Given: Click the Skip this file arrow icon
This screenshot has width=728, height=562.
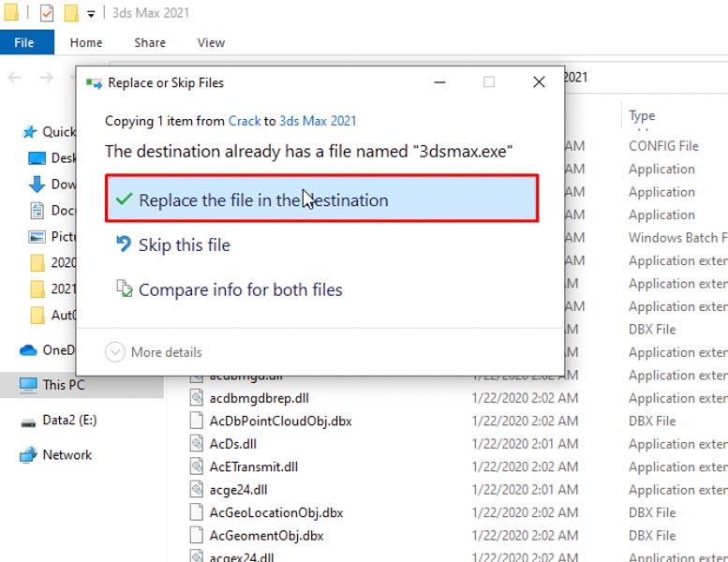Looking at the screenshot, I should [x=124, y=244].
